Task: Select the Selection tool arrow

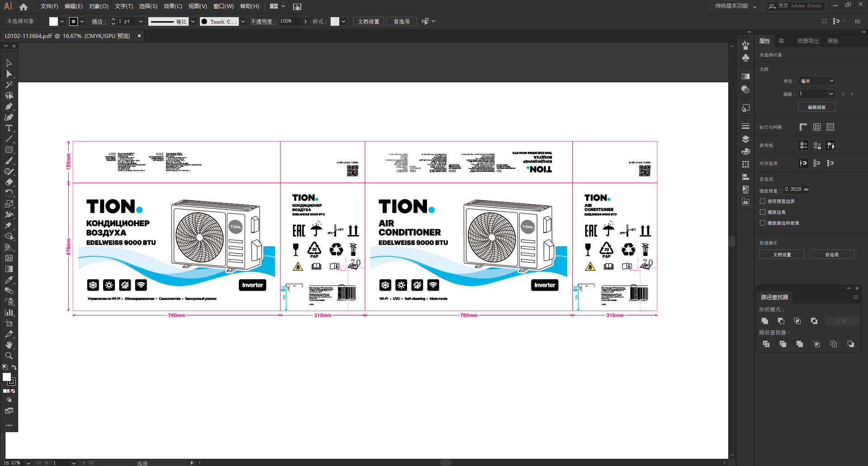Action: pyautogui.click(x=9, y=63)
